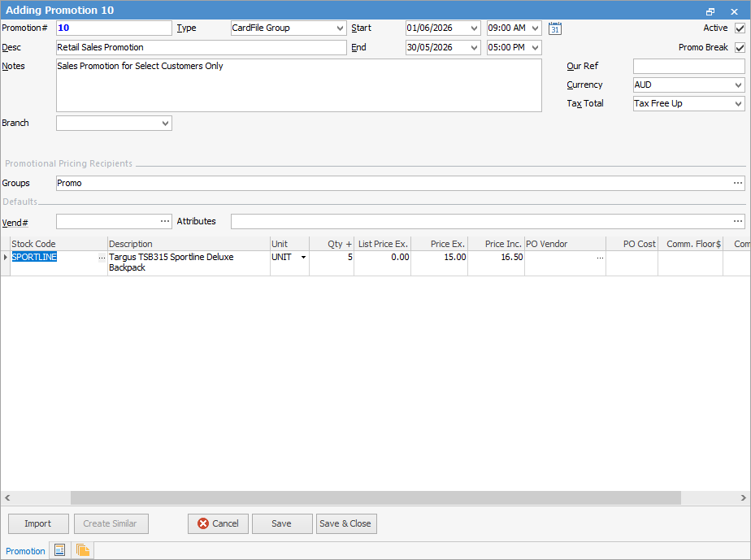Expand the Branch dropdown
This screenshot has height=560, width=751.
click(165, 123)
